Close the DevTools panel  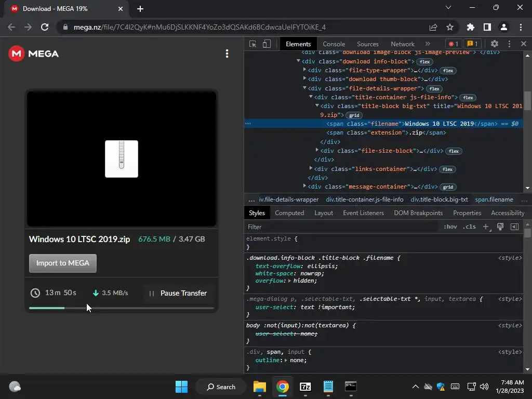[524, 44]
